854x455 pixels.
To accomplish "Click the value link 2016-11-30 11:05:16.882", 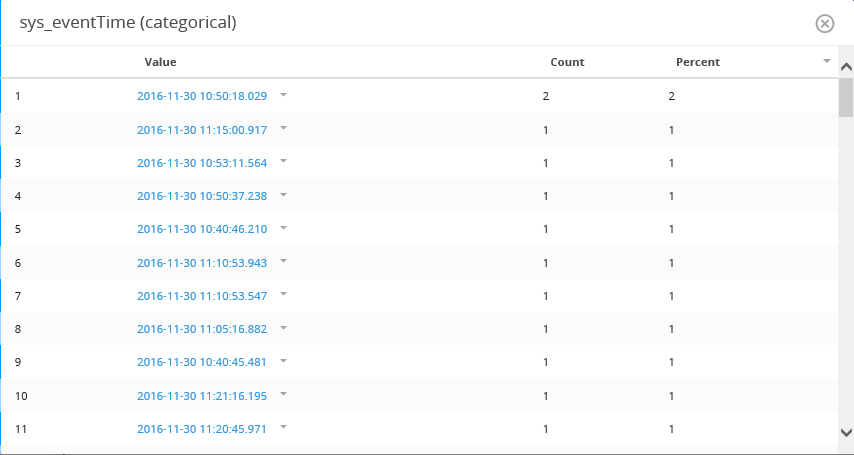I will (202, 329).
